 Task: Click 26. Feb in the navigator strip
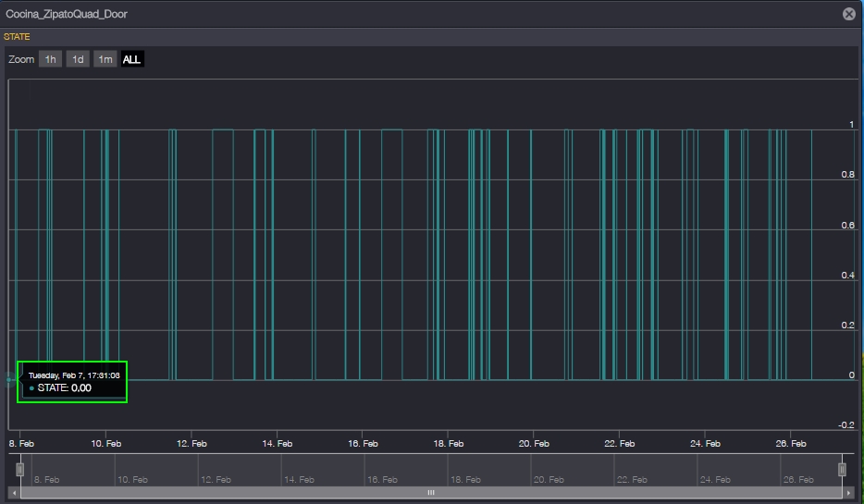799,480
